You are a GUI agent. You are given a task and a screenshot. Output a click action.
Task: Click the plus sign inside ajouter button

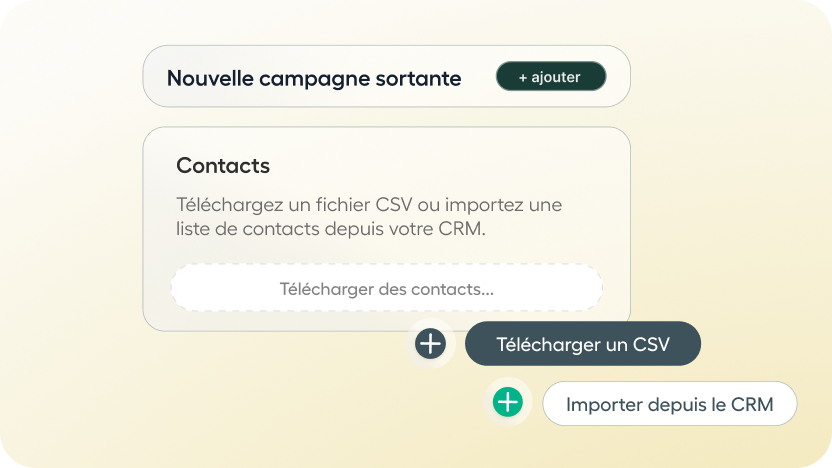523,77
